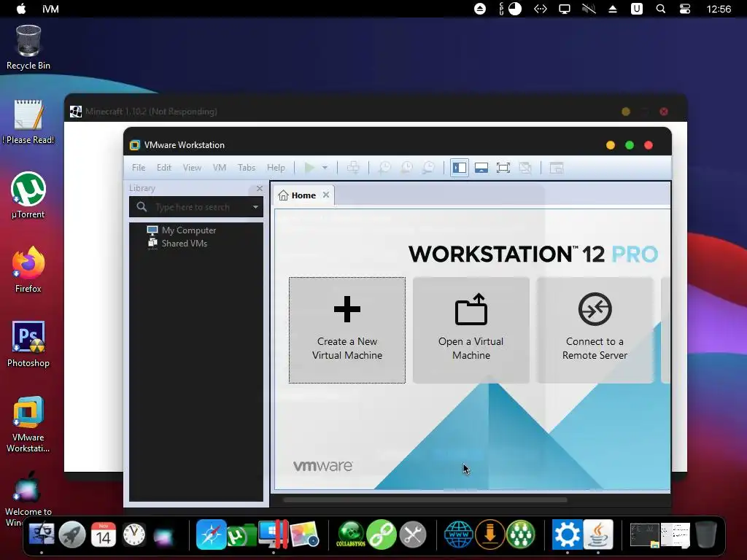747x560 pixels.
Task: Click the µTorrent folder icon in the dock
Action: pos(241,535)
